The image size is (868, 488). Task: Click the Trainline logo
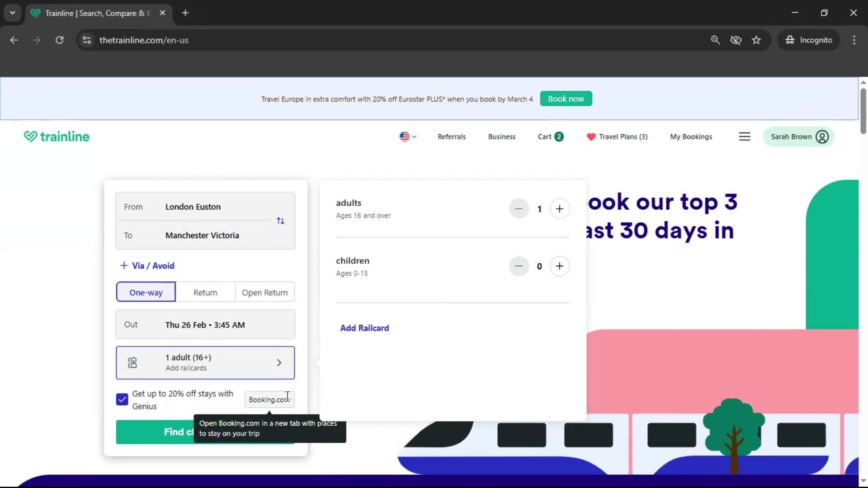(56, 136)
